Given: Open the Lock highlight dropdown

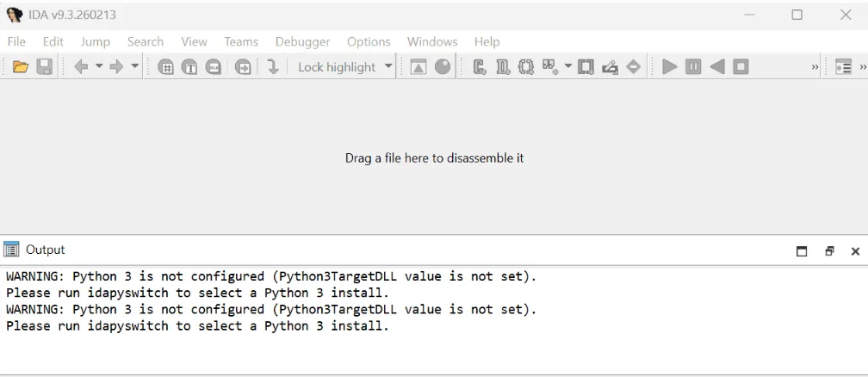Looking at the screenshot, I should click(388, 67).
